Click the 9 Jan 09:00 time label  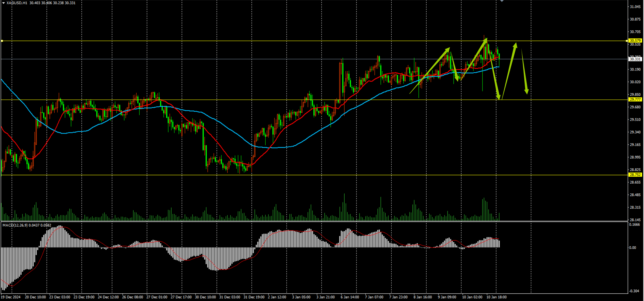point(447,297)
